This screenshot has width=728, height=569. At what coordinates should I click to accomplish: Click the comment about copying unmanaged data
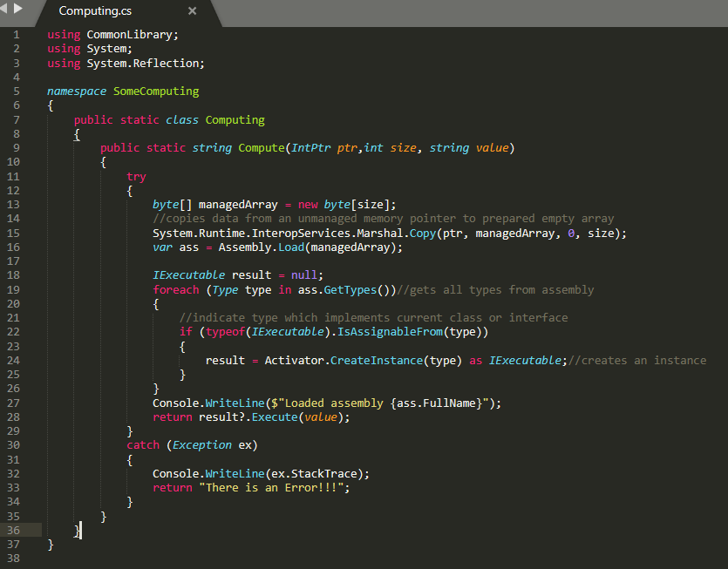coord(383,219)
